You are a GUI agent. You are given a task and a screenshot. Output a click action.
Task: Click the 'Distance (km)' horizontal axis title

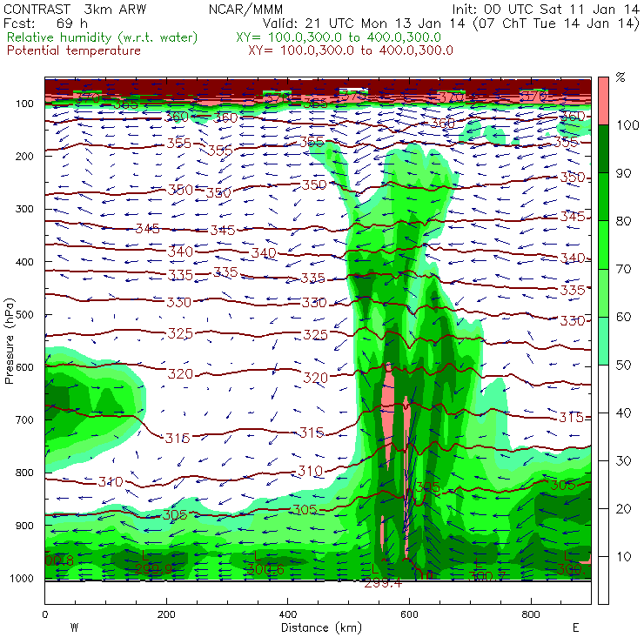click(x=321, y=627)
